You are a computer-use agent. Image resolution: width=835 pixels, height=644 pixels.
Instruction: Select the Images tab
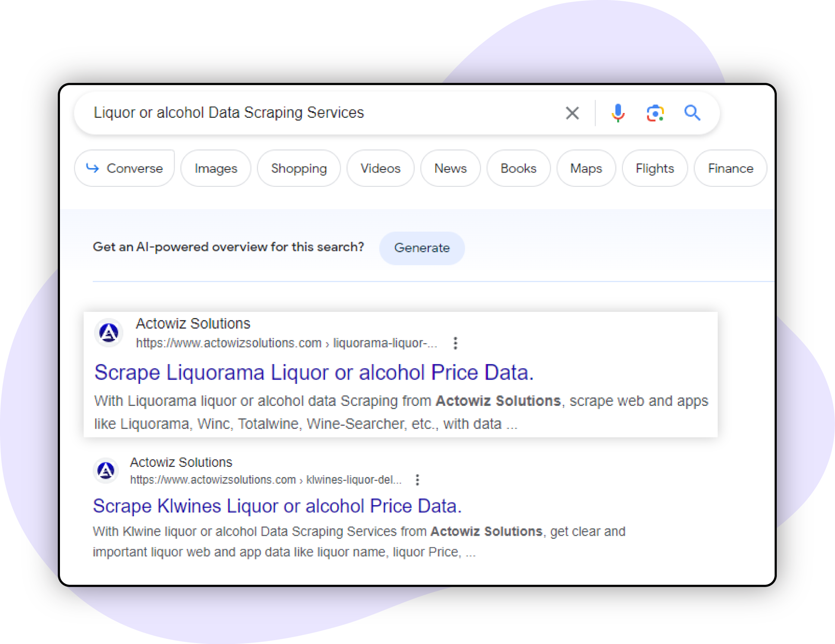215,169
